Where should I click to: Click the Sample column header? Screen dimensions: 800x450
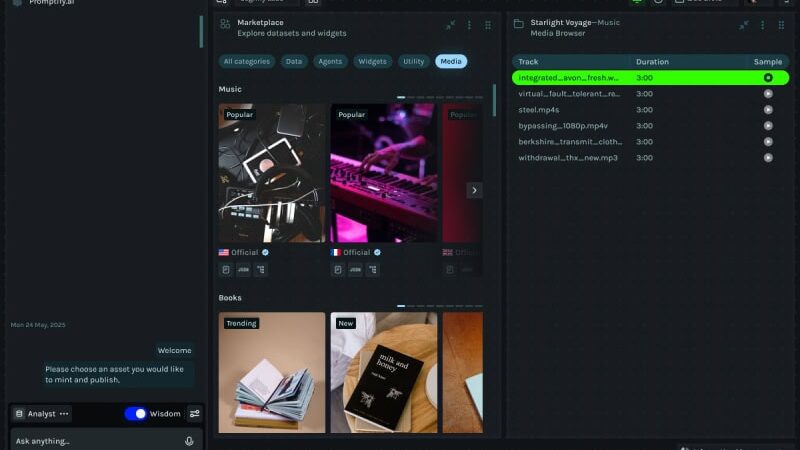coord(768,62)
